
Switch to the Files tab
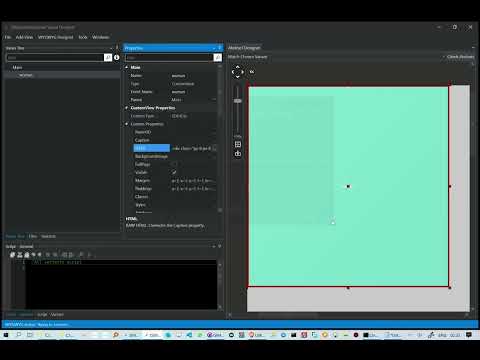pyautogui.click(x=33, y=236)
